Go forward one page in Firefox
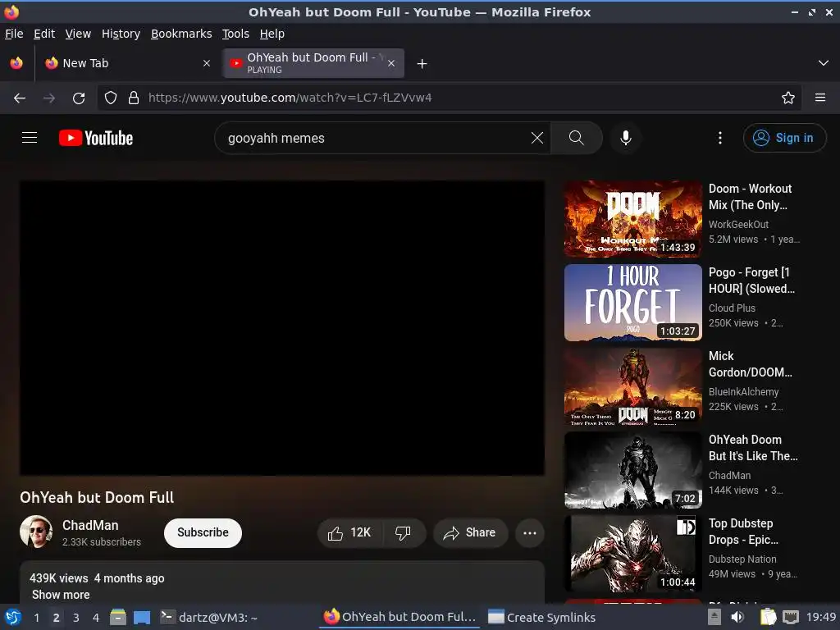 point(49,98)
